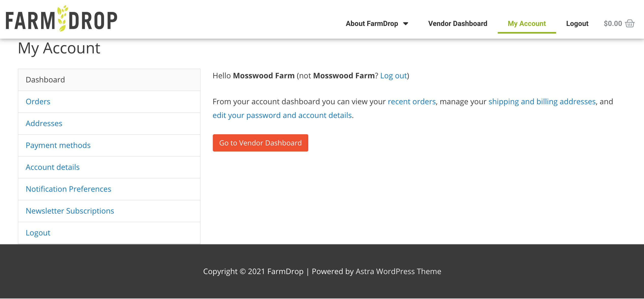Screen dimensions: 644x299
Task: Select the Dashboard sidebar item
Action: [45, 80]
